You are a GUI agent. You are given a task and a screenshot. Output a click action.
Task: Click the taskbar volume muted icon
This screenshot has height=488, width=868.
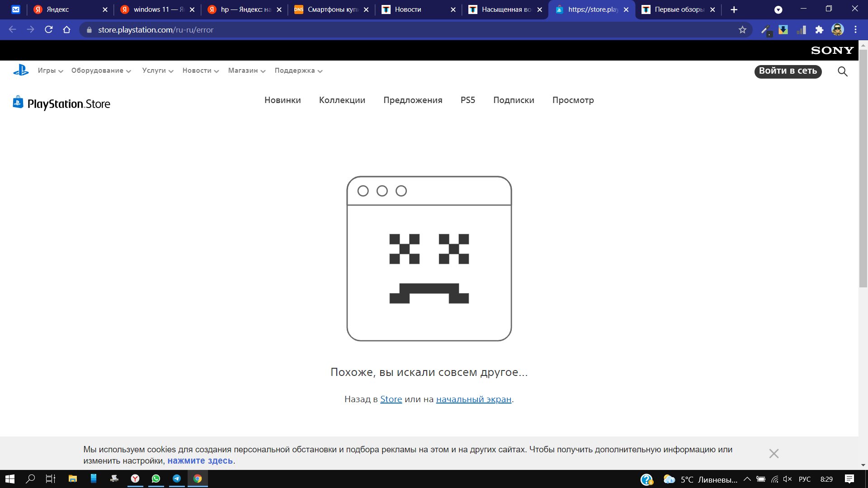coord(788,479)
